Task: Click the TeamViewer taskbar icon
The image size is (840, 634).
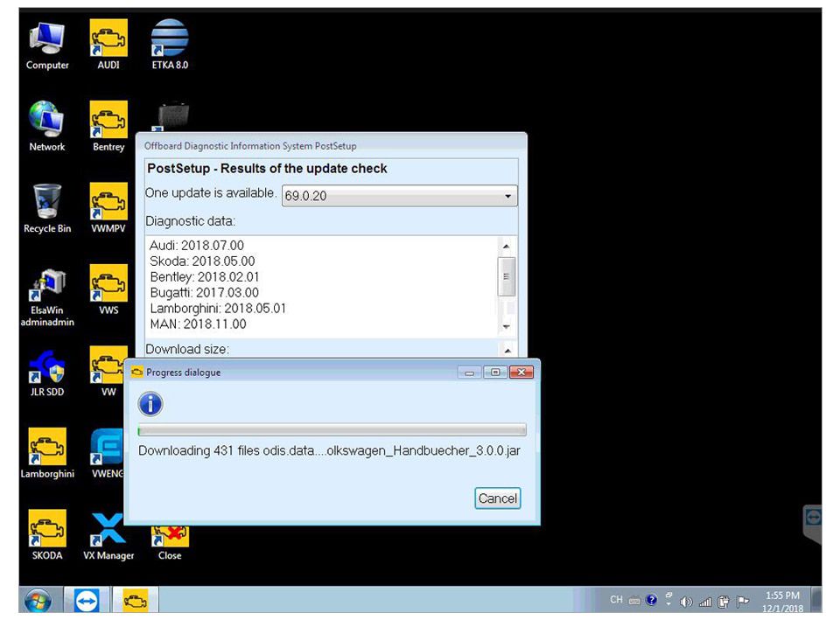Action: (87, 600)
